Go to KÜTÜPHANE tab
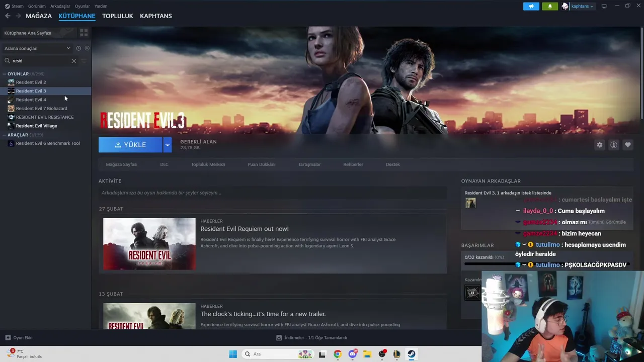Image resolution: width=644 pixels, height=362 pixels. coord(77,16)
